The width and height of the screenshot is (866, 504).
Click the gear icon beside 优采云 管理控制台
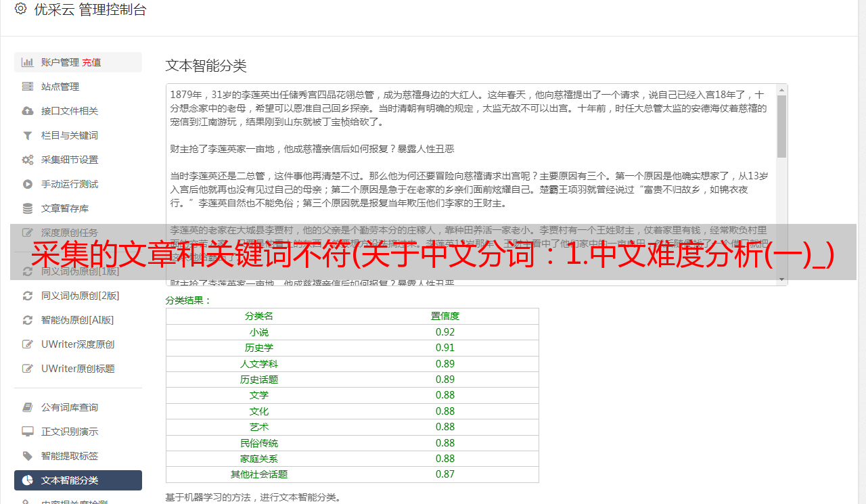pyautogui.click(x=20, y=9)
